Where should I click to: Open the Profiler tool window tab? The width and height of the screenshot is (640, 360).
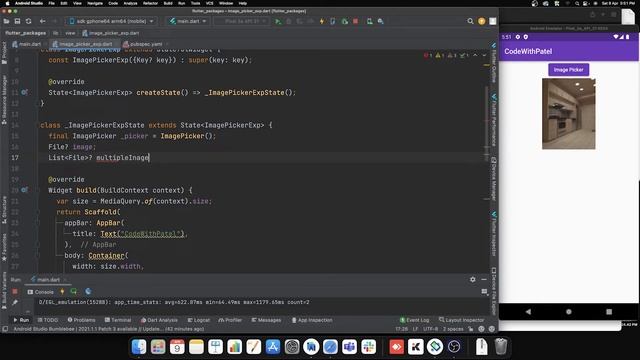[230, 320]
